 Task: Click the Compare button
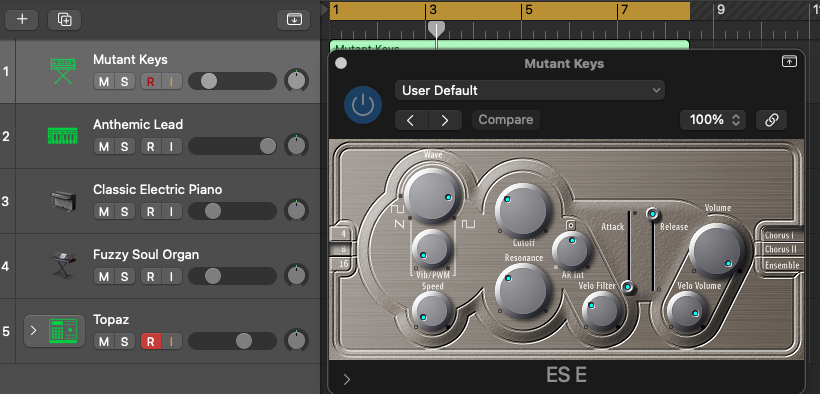click(506, 120)
